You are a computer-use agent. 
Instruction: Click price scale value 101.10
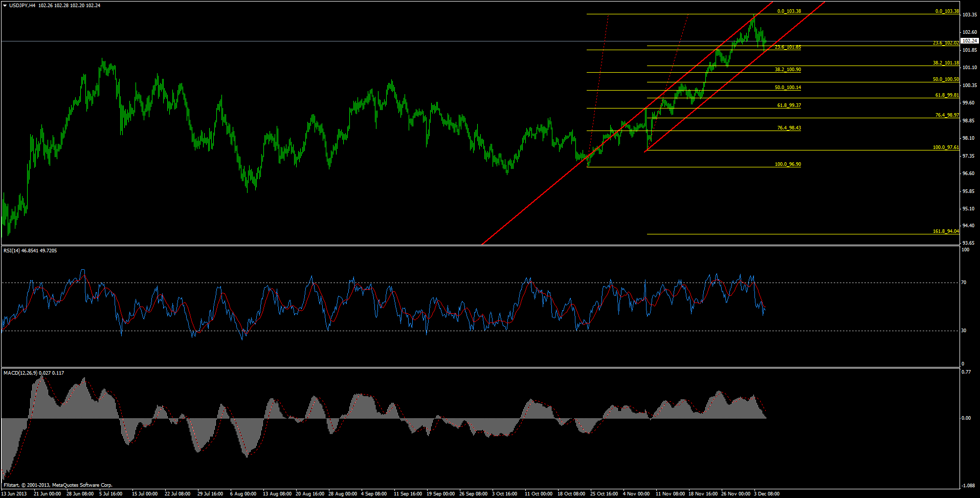pos(970,68)
